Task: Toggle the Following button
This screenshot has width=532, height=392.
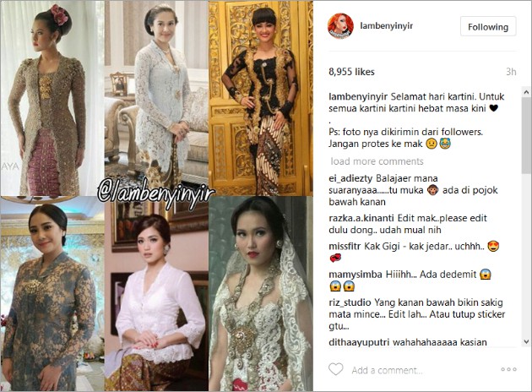Action: (488, 27)
